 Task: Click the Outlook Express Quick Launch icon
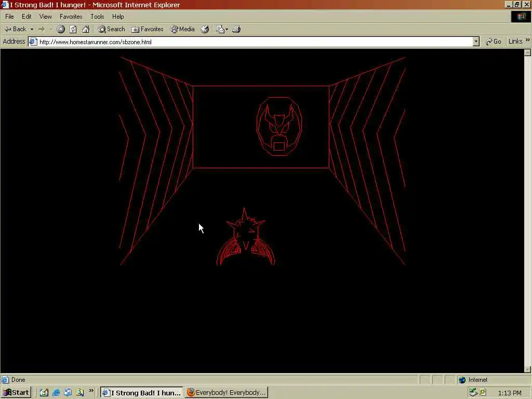click(68, 393)
